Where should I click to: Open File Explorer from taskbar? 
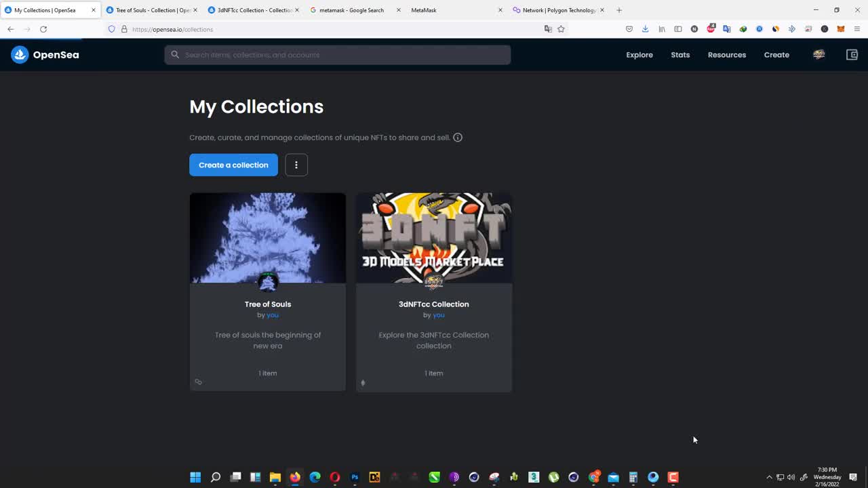pyautogui.click(x=275, y=477)
